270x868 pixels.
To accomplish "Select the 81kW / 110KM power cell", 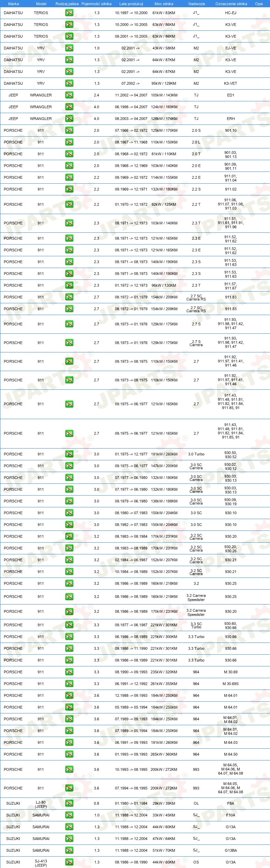I will tap(164, 154).
